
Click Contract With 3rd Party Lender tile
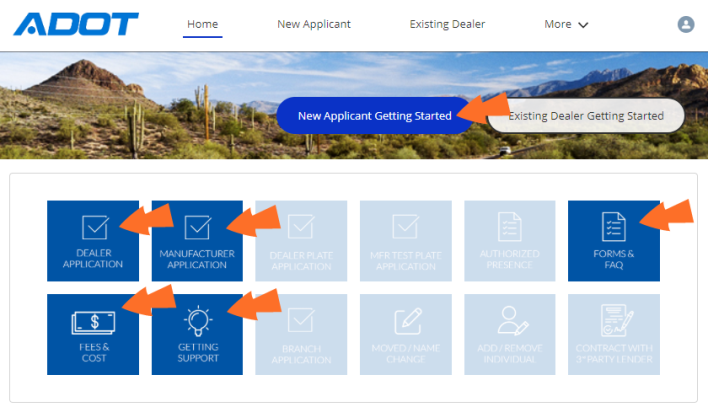tap(614, 334)
